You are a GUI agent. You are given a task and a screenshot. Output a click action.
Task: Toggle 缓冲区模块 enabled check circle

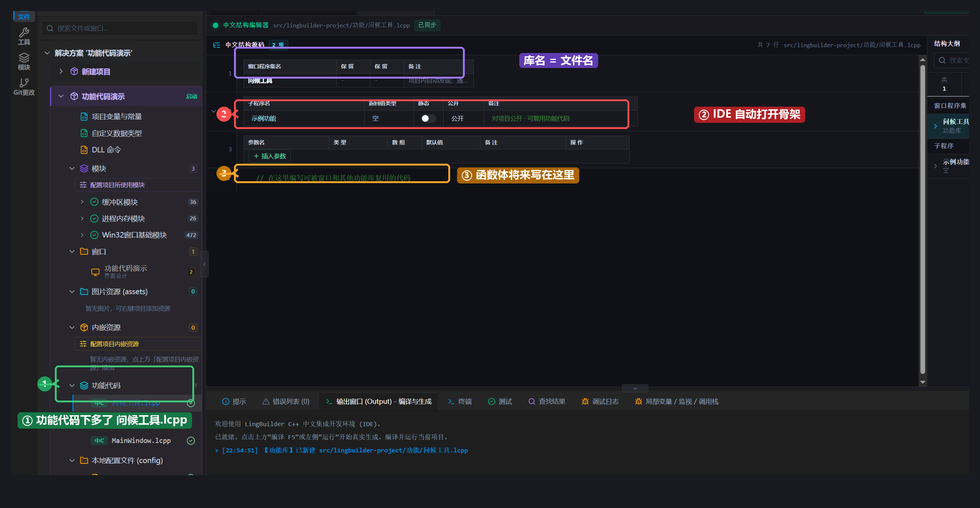(94, 202)
